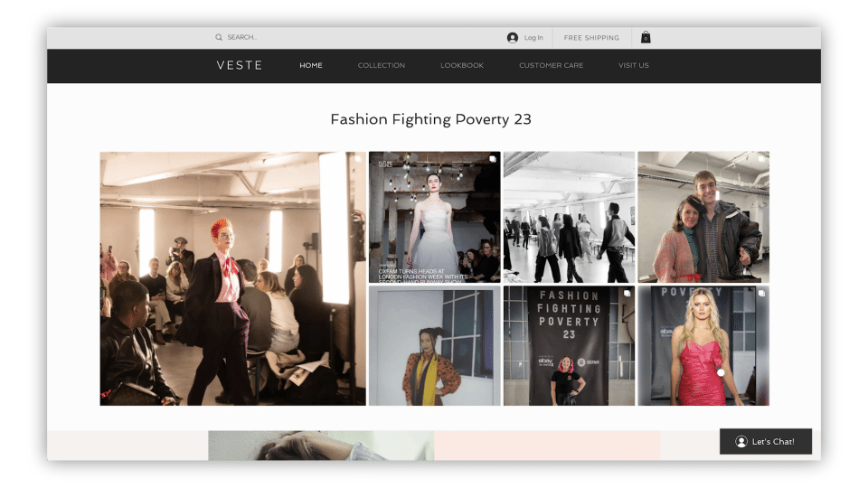Viewport: 868px width, 488px height.
Task: Open the black-and-white dancers studio photo
Action: pyautogui.click(x=569, y=217)
